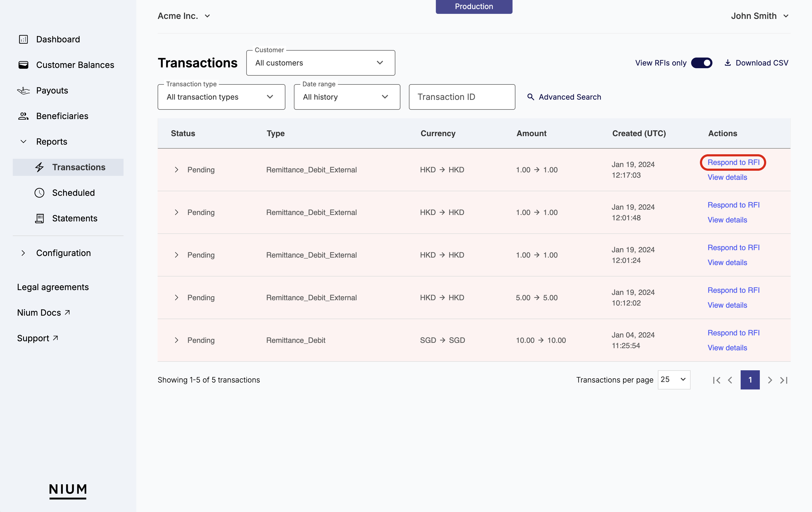Expand the Configuration menu section
This screenshot has width=812, height=512.
[x=23, y=253]
